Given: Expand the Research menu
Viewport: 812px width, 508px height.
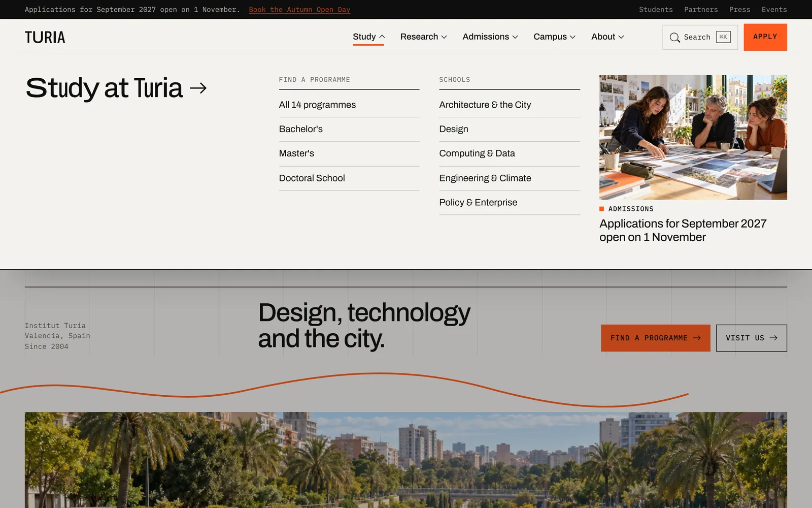Looking at the screenshot, I should (x=423, y=37).
